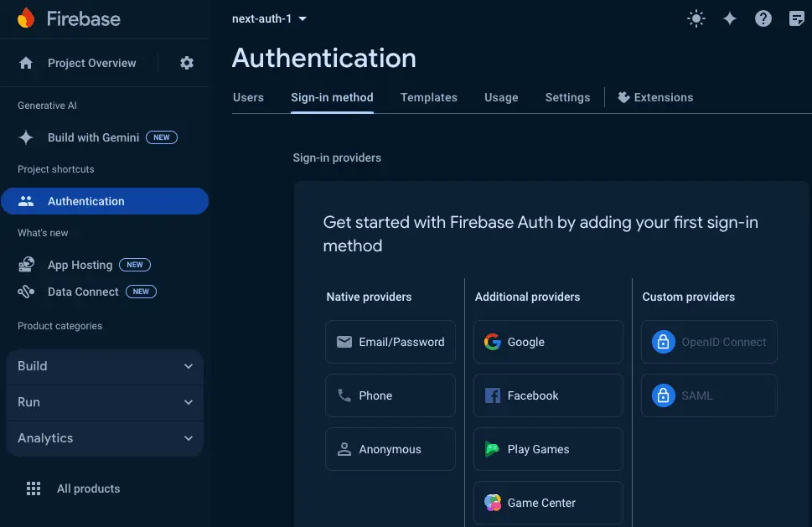
Task: Select Play Games provider
Action: (547, 449)
